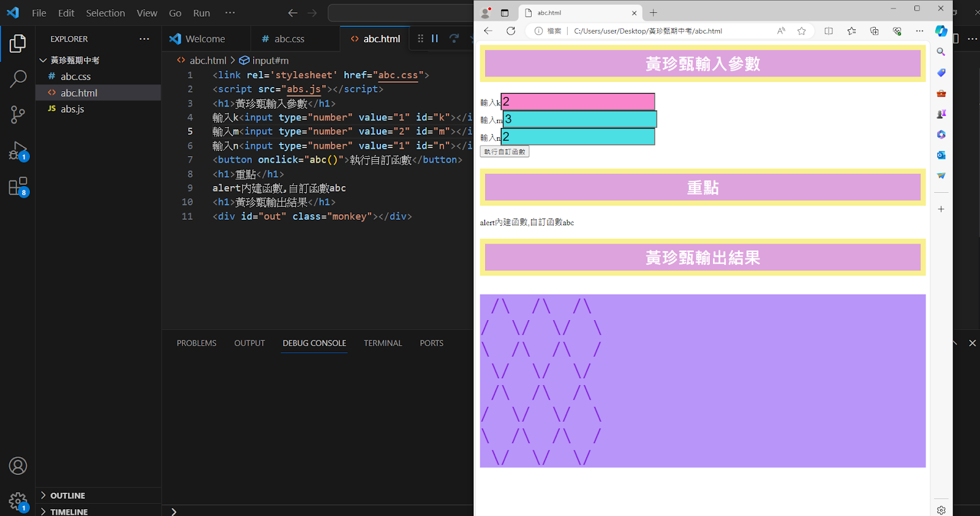Open the Source Control view
Image resolution: width=980 pixels, height=516 pixels.
tap(18, 114)
